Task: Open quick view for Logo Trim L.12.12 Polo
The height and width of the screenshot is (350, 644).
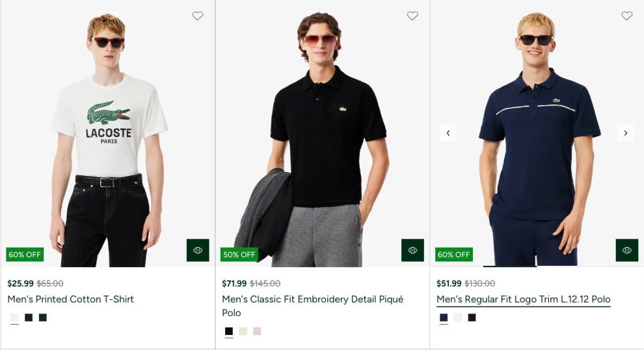Action: (x=627, y=250)
